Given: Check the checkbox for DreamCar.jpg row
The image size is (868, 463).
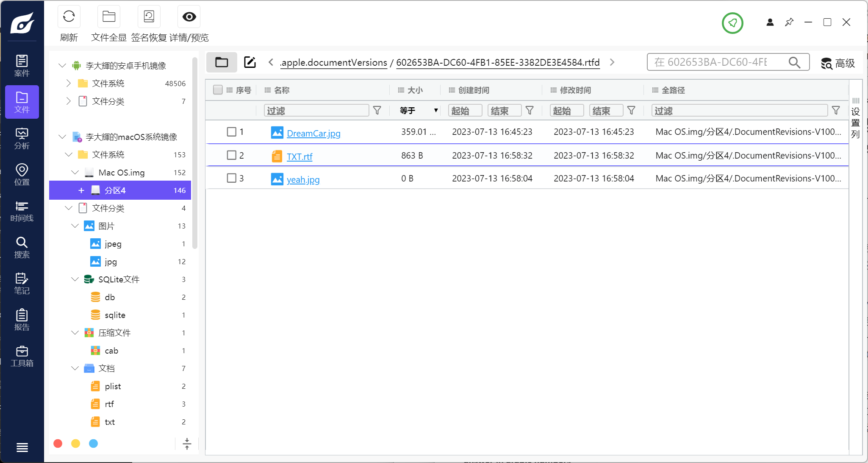Looking at the screenshot, I should pyautogui.click(x=231, y=132).
